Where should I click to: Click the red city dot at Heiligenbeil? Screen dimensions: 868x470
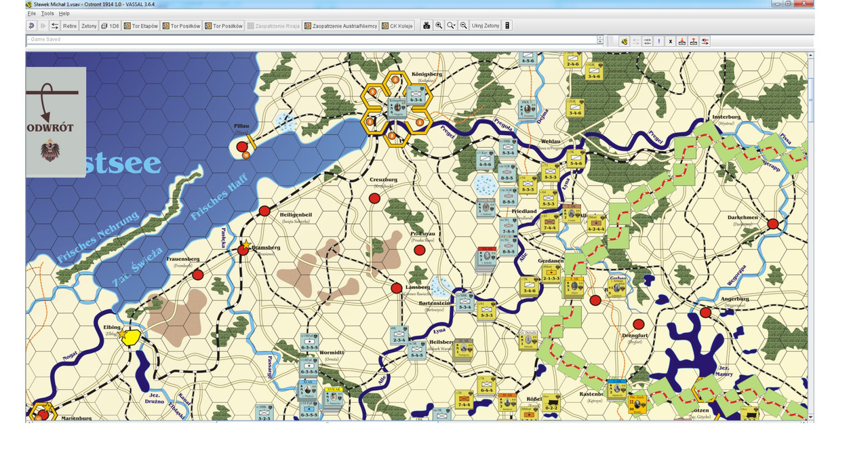pyautogui.click(x=264, y=211)
